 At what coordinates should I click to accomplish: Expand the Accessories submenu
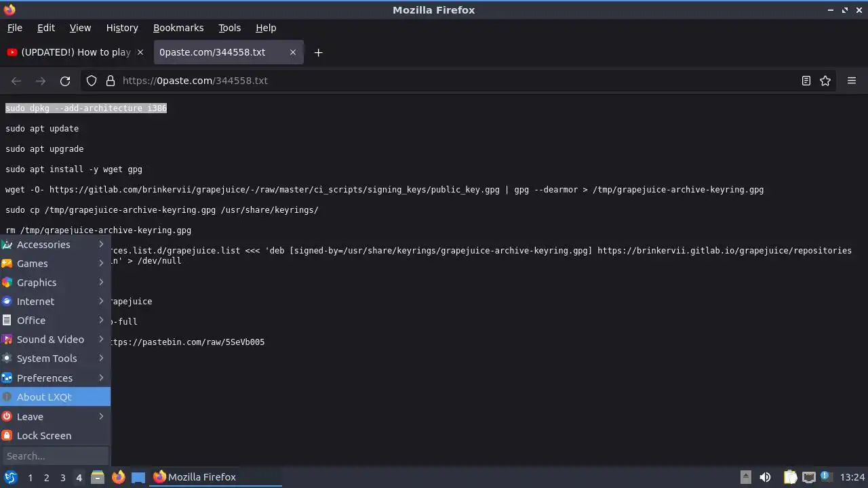[x=55, y=245]
